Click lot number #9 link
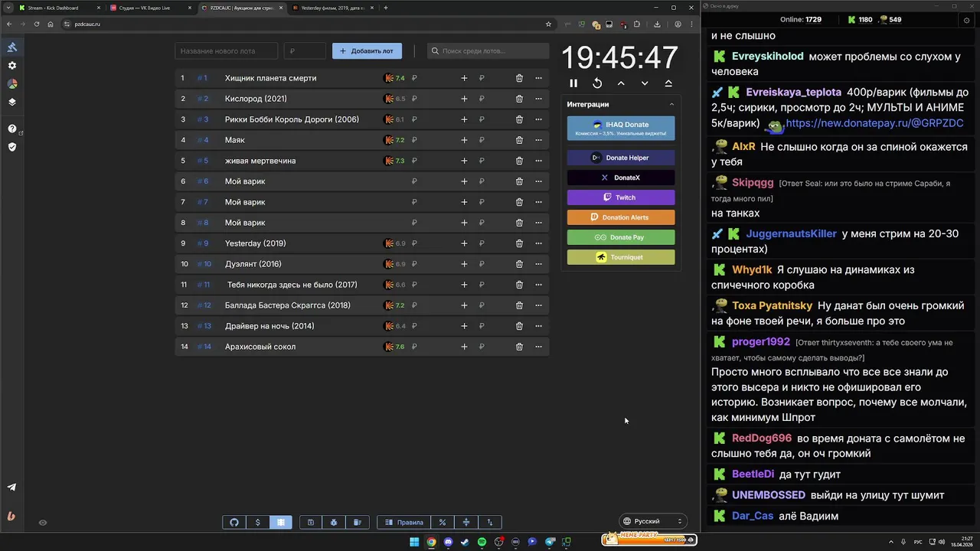 (x=203, y=243)
